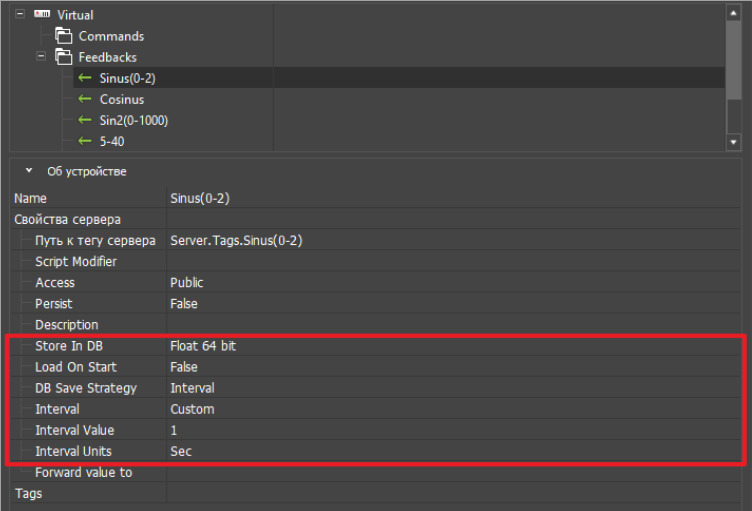
Task: Select the Cosinus feedback item
Action: 122,99
